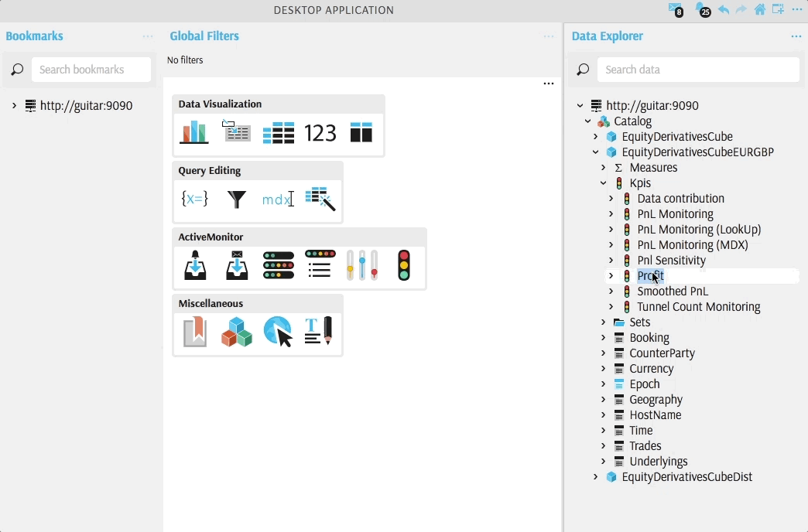Collapse the EquityDerivativesCubeEURGBP node
This screenshot has width=808, height=532.
point(596,152)
